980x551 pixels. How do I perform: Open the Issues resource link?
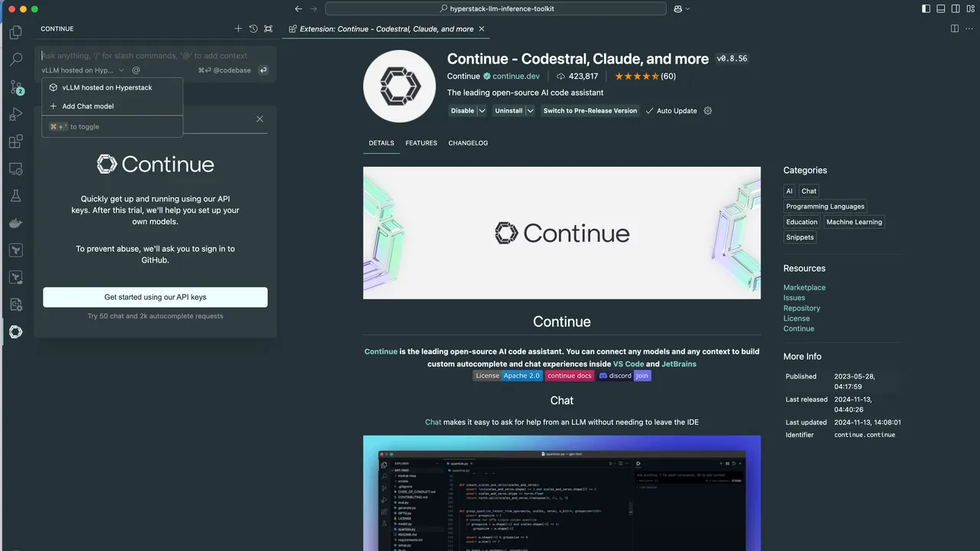(x=794, y=298)
